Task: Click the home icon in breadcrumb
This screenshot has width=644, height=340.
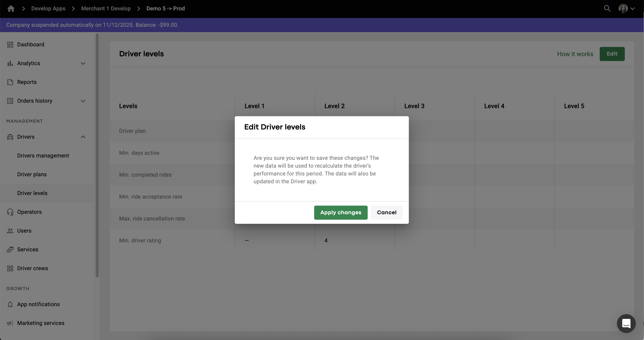Action: [x=11, y=9]
